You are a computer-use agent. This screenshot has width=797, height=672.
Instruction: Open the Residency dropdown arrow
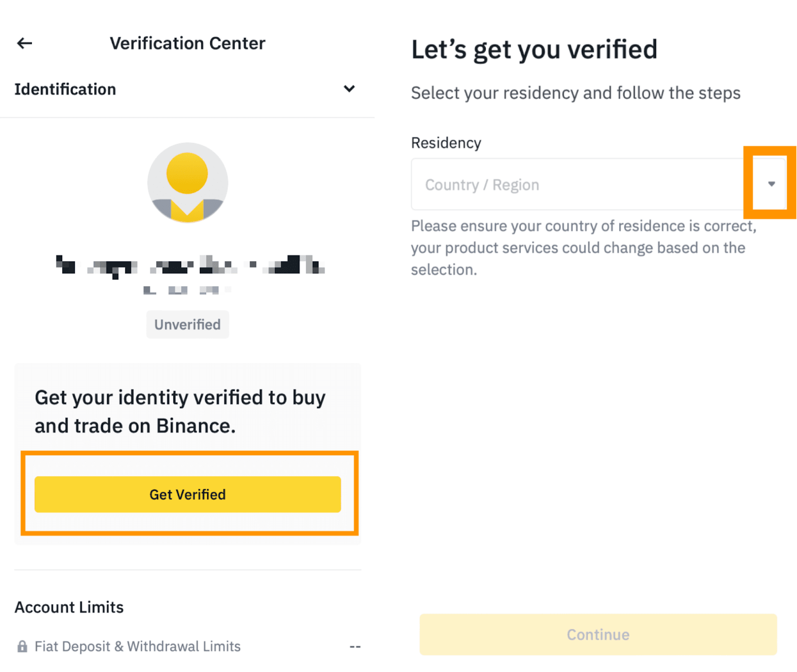click(x=771, y=184)
